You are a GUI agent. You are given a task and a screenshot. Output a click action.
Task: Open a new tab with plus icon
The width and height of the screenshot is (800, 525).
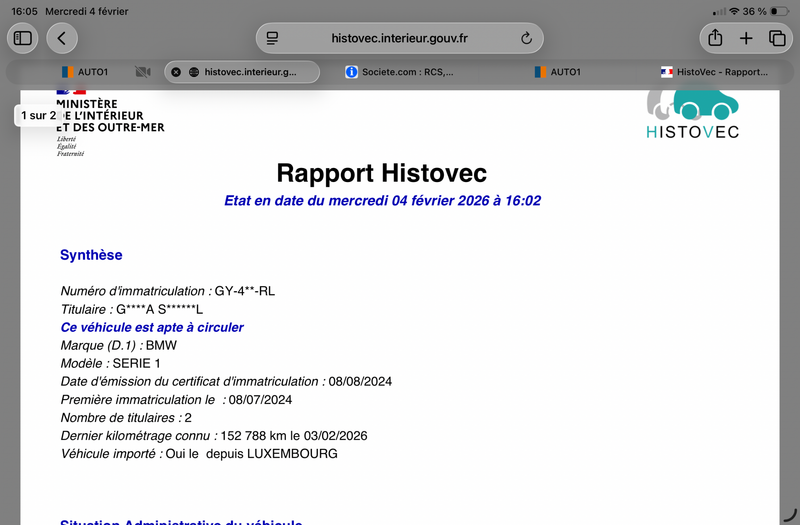pos(746,38)
